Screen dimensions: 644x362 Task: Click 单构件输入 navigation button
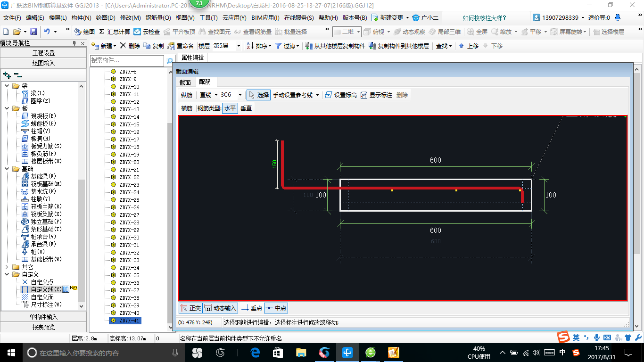(43, 317)
